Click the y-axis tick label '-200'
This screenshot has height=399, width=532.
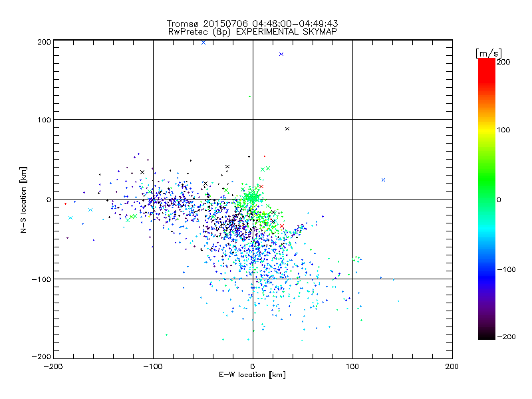click(x=41, y=356)
